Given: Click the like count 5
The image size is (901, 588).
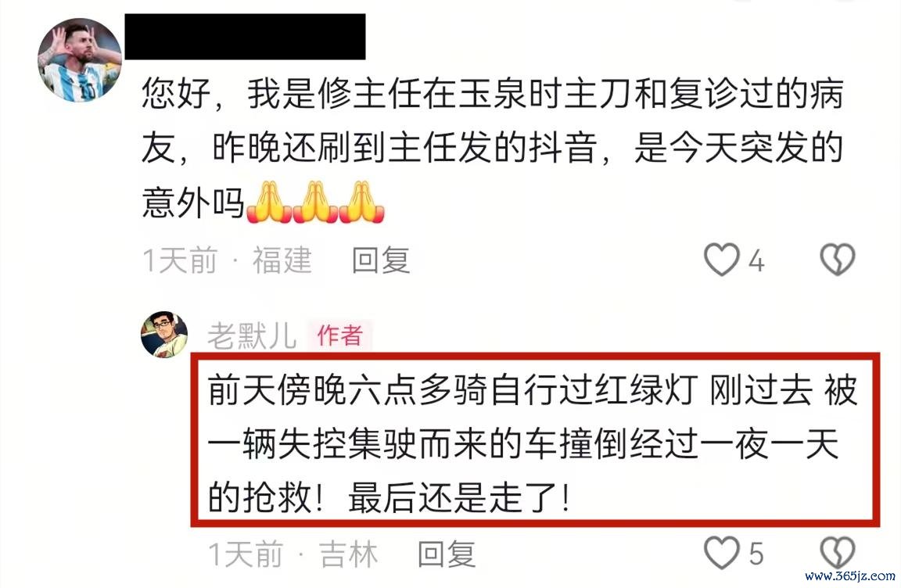Looking at the screenshot, I should coord(756,554).
